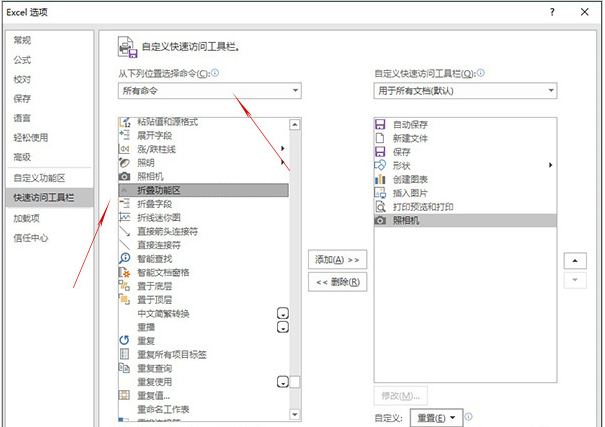Click the 涨/跌柱线 chart icon
The width and height of the screenshot is (605, 427).
click(x=124, y=149)
